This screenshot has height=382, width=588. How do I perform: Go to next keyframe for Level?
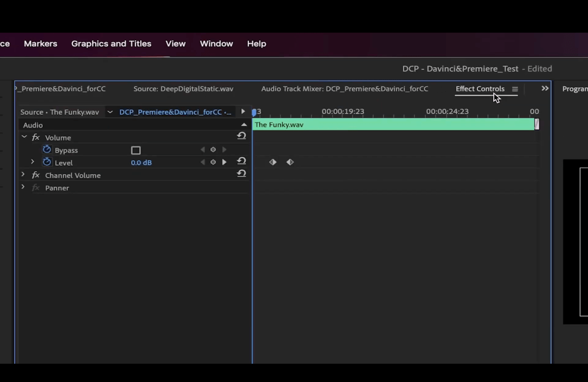(224, 162)
